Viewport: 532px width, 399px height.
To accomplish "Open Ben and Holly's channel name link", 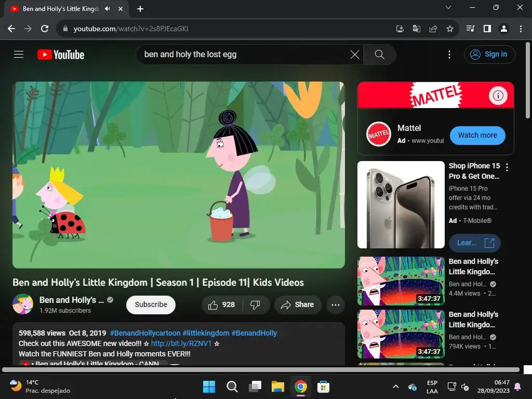I will click(x=72, y=300).
